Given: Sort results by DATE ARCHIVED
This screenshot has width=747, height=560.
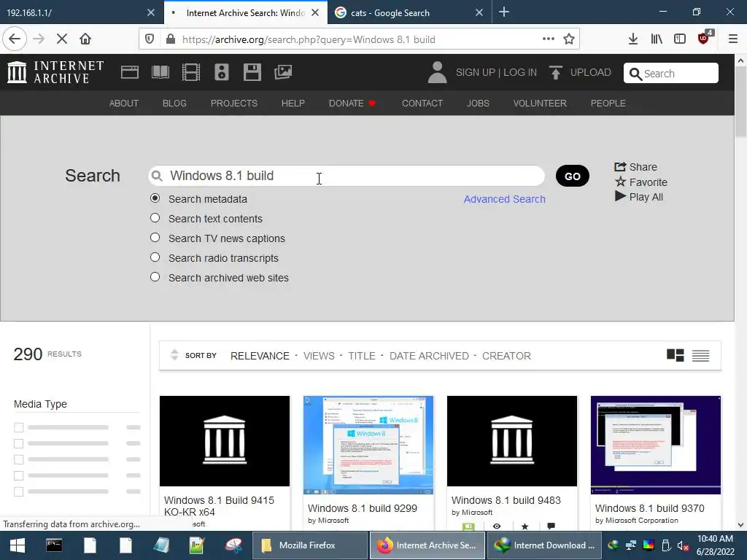Looking at the screenshot, I should pos(429,356).
